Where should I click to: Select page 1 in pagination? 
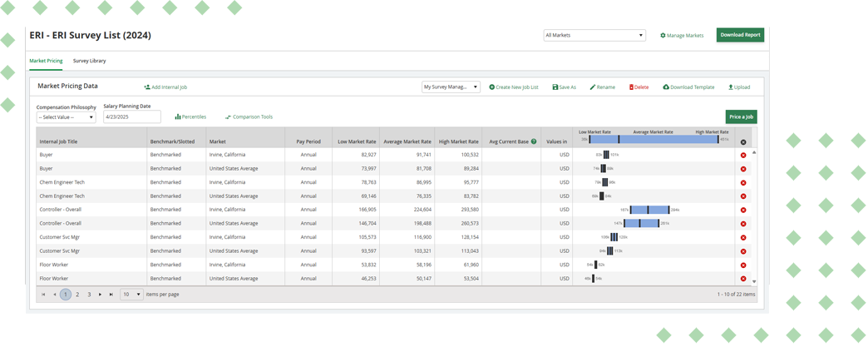pos(66,295)
